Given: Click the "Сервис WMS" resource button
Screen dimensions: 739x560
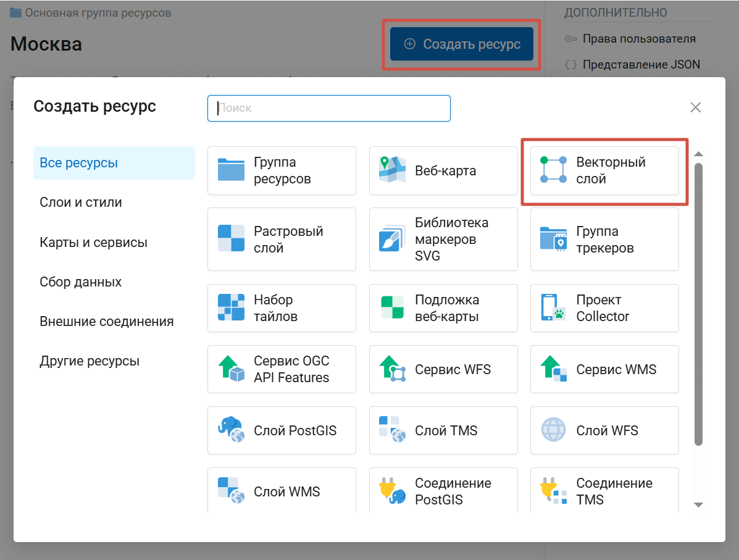Looking at the screenshot, I should coord(604,369).
